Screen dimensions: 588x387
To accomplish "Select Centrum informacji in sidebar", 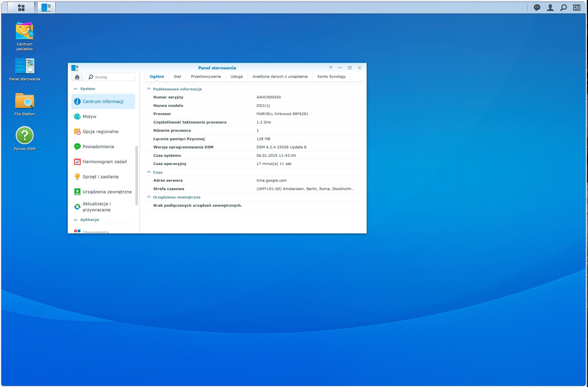I will tap(103, 102).
